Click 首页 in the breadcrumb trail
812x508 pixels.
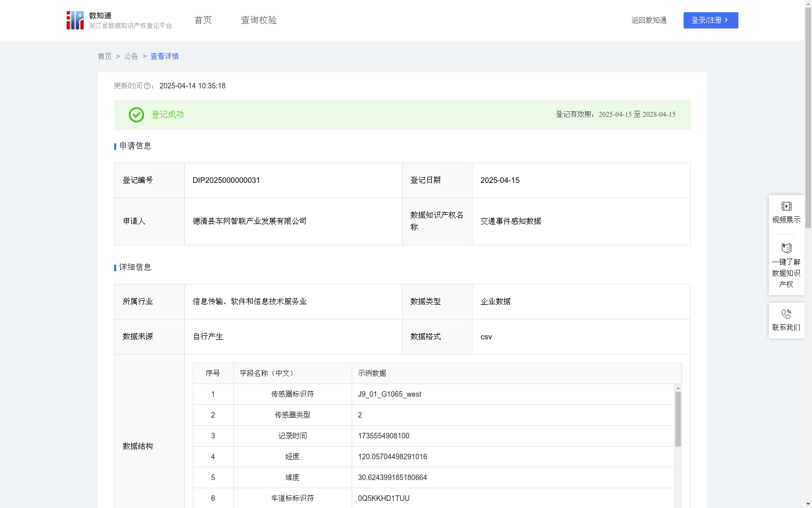click(105, 56)
